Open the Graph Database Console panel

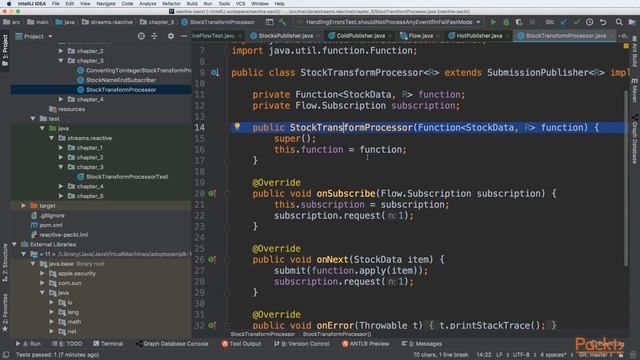pyautogui.click(x=172, y=344)
